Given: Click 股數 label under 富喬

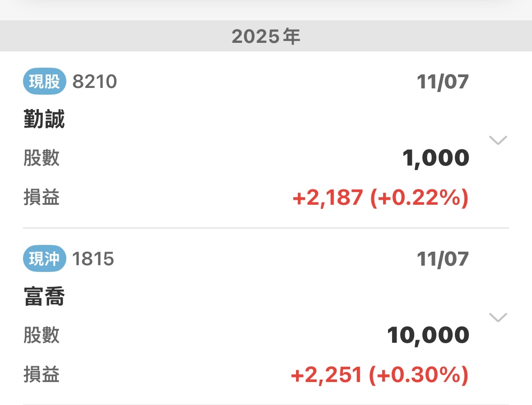Looking at the screenshot, I should (42, 336).
